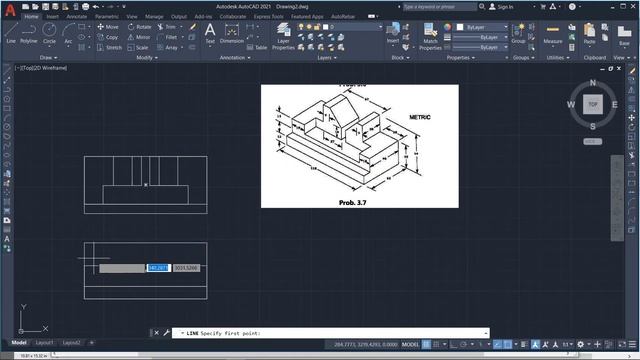Expand the Block panel flyout
Screen dimensions: 640x360
point(400,58)
